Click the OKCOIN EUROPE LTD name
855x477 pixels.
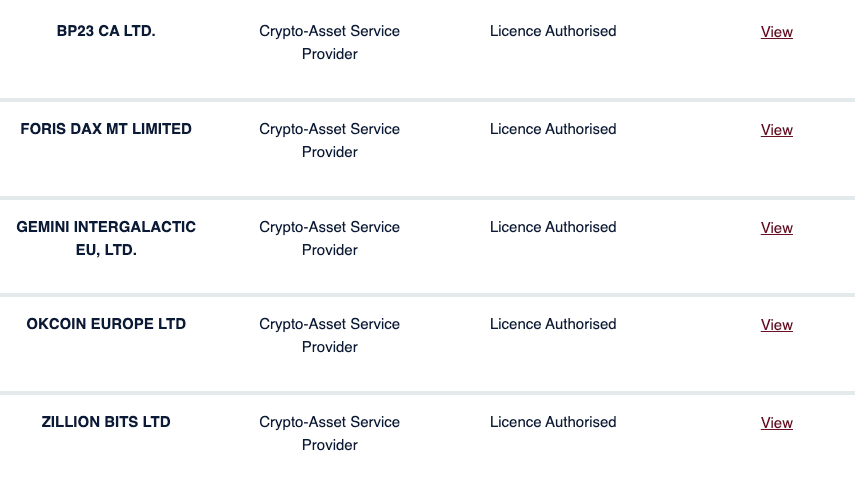click(106, 324)
